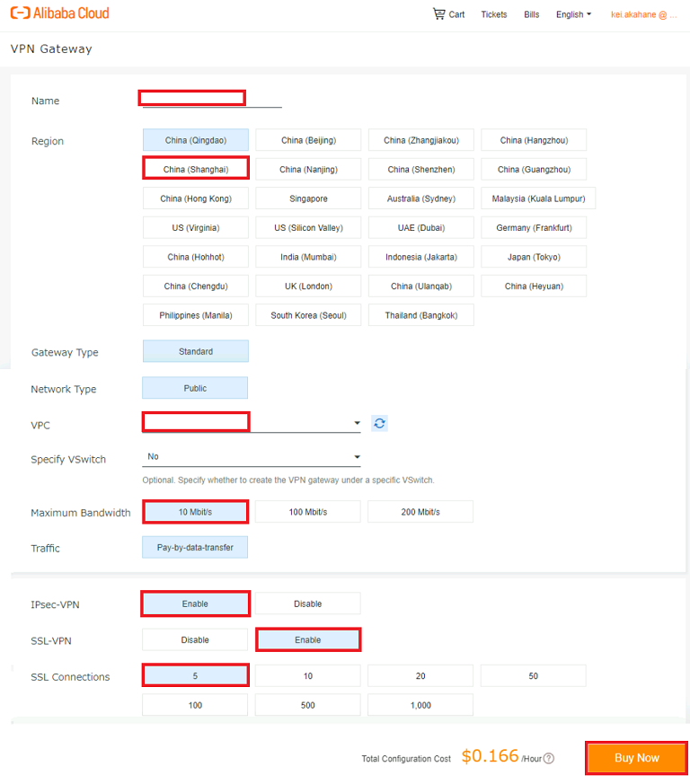Pick Japan (Tokyo) region

[534, 257]
